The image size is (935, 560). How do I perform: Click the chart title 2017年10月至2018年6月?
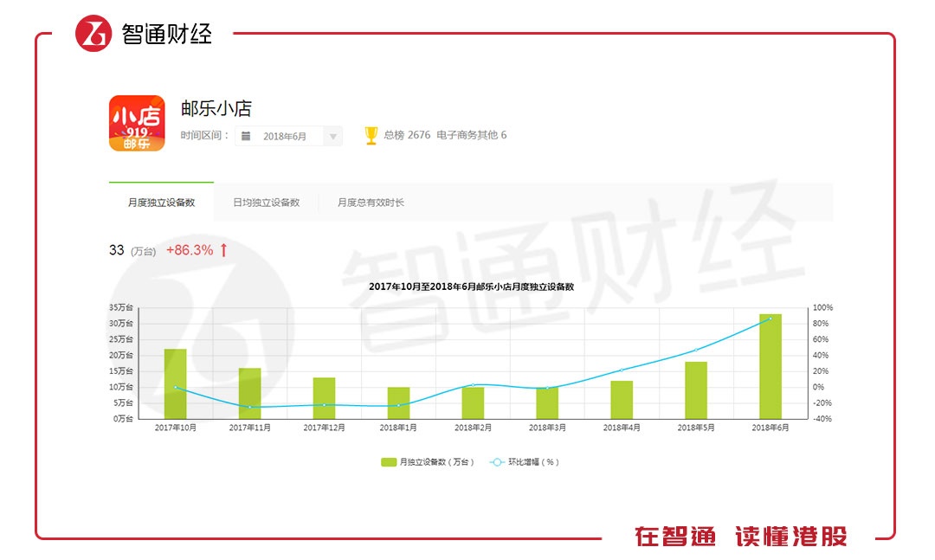point(471,286)
